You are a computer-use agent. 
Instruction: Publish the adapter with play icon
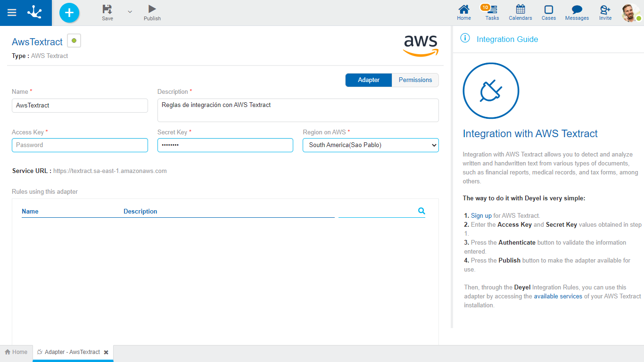coord(152,9)
